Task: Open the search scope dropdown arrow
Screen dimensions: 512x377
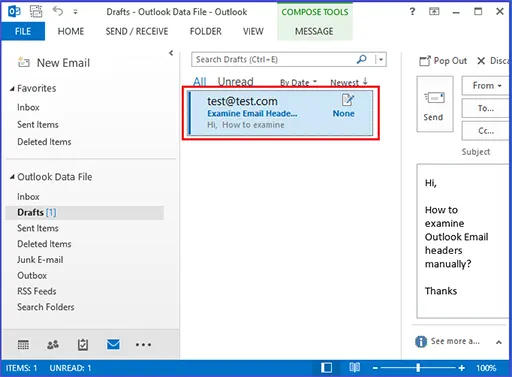Action: pyautogui.click(x=381, y=60)
